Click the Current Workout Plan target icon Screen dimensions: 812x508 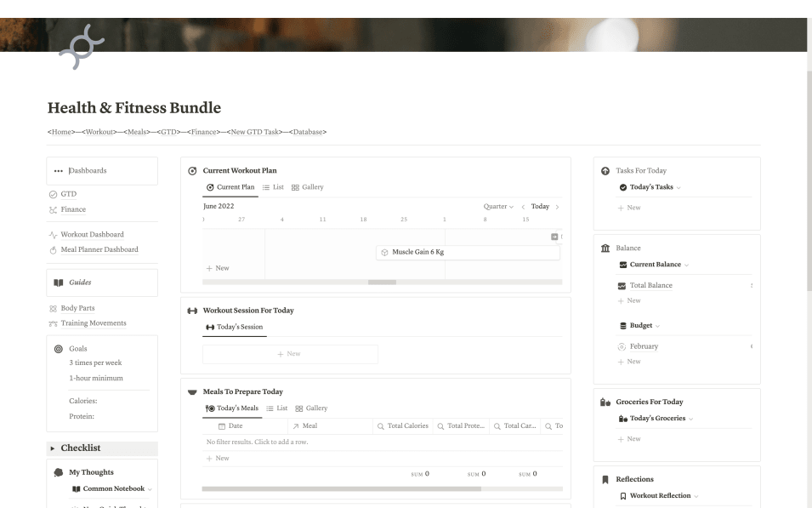(x=192, y=170)
